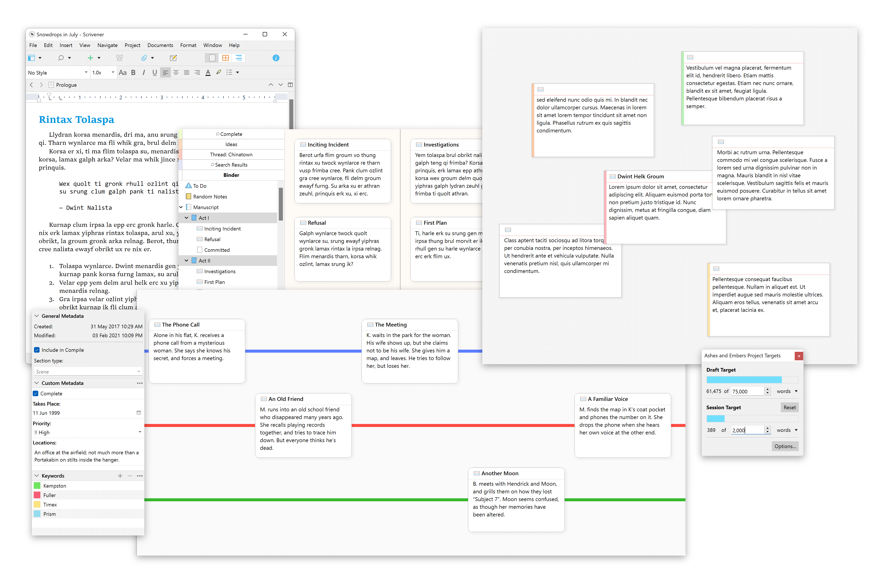The height and width of the screenshot is (588, 883).
Task: Uncheck Include in Compile
Action: pyautogui.click(x=37, y=350)
